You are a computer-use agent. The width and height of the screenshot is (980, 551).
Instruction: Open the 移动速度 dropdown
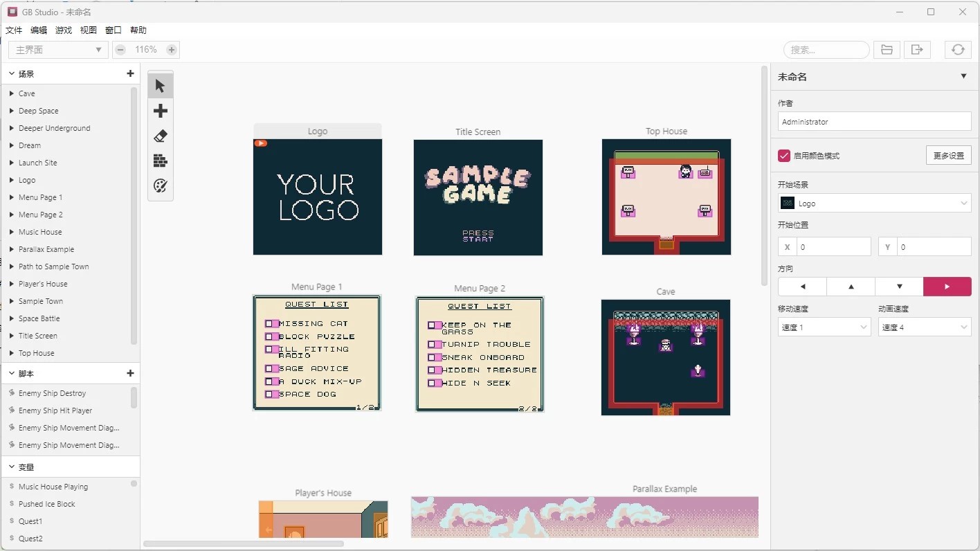pos(824,327)
